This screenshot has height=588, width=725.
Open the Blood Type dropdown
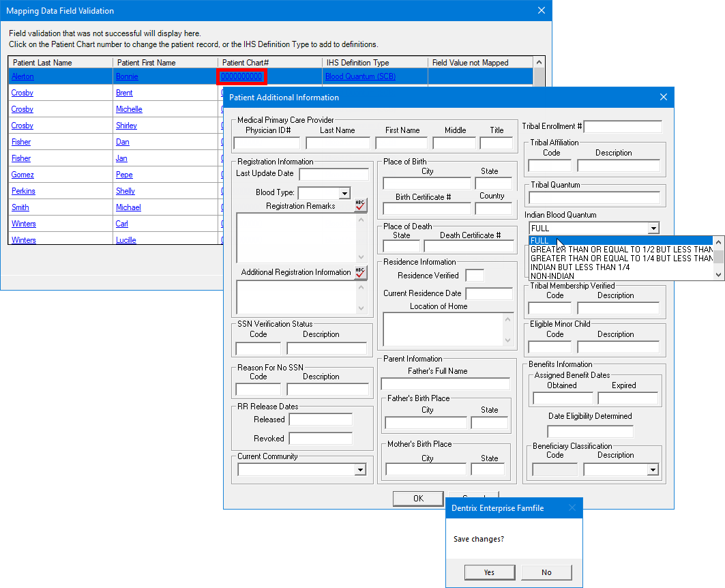344,193
